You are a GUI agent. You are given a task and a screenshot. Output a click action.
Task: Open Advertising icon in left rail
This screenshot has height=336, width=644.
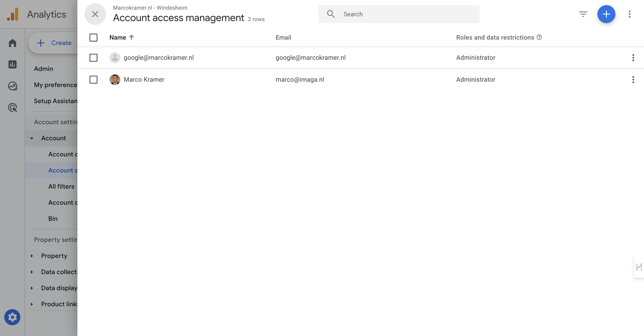[12, 108]
